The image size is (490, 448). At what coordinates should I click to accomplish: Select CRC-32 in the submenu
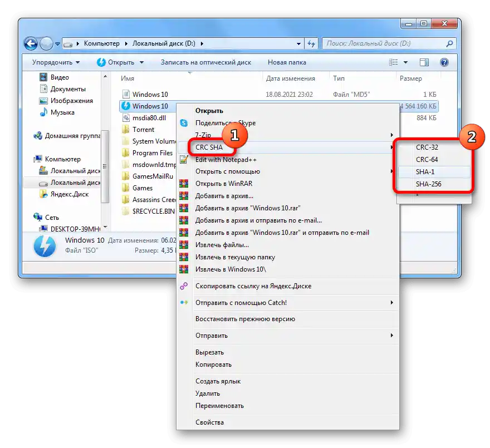pyautogui.click(x=427, y=147)
